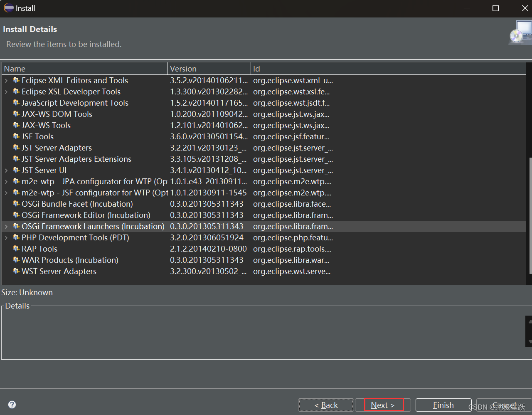Click the WST Server Adapters feature icon
Viewport: 532px width, 415px height.
click(x=16, y=271)
